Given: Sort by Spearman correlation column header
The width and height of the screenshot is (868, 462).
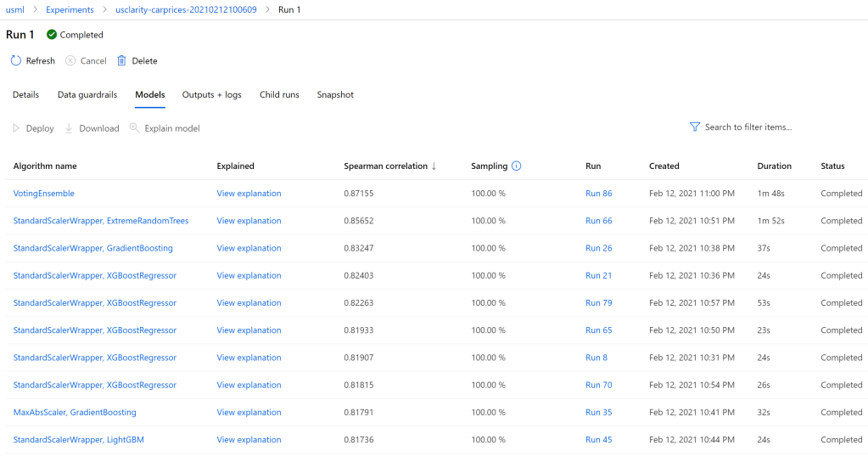Looking at the screenshot, I should coord(385,166).
